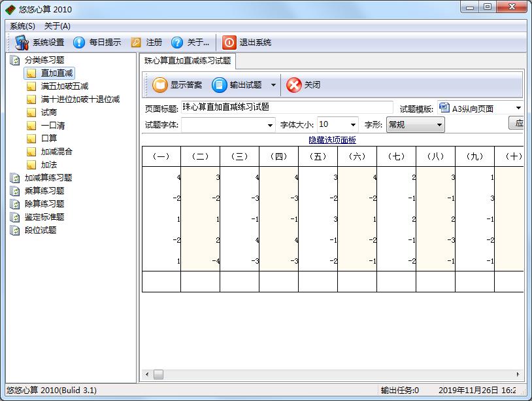The image size is (532, 401).
Task: Click the 关闭 button label
Action: pos(312,85)
